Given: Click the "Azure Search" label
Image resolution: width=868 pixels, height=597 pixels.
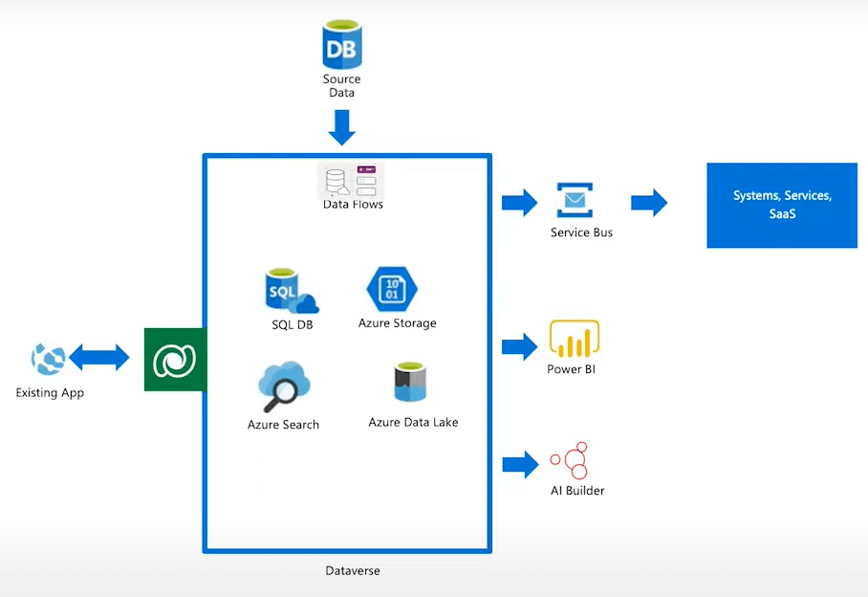Looking at the screenshot, I should pos(283,425).
